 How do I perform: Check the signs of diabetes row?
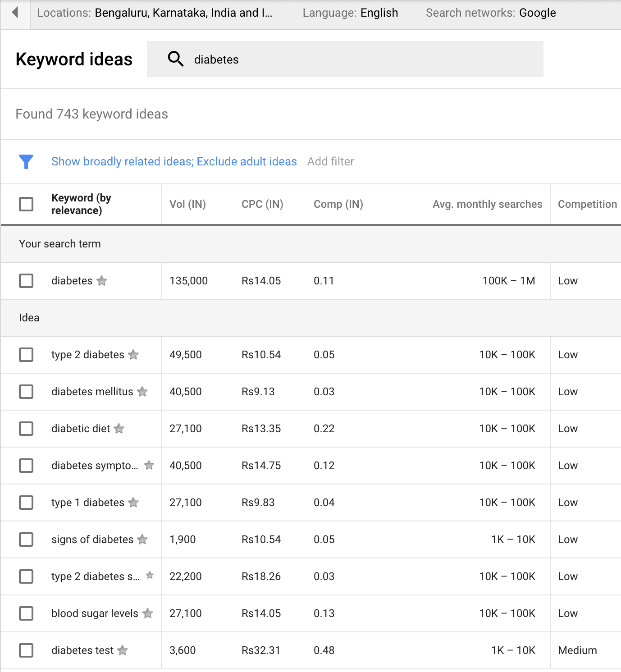coord(26,539)
